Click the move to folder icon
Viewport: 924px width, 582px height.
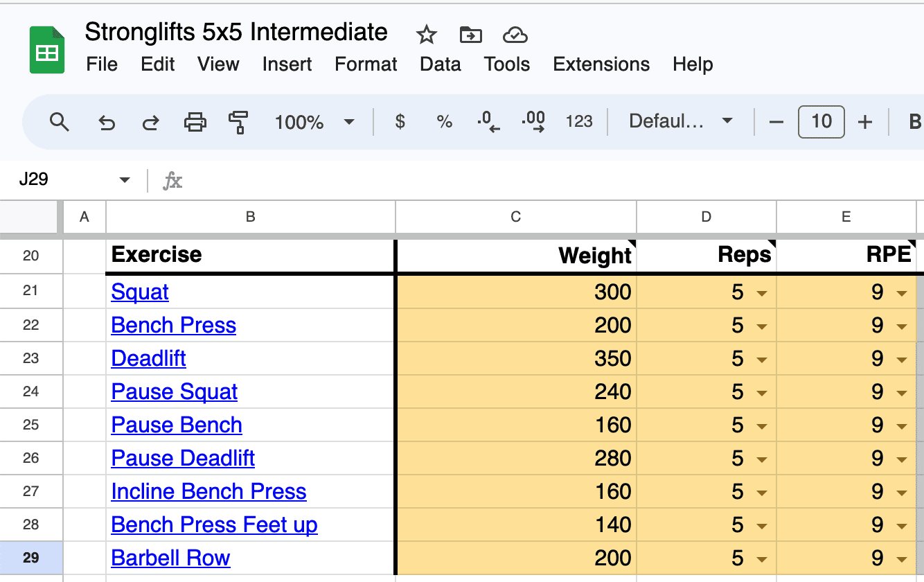[470, 35]
